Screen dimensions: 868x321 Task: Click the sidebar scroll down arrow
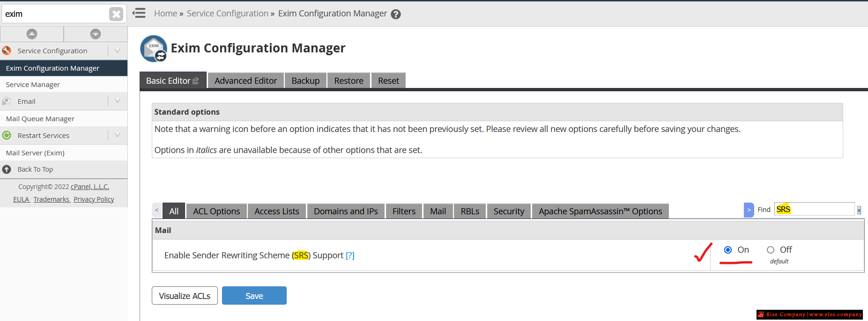[x=96, y=34]
